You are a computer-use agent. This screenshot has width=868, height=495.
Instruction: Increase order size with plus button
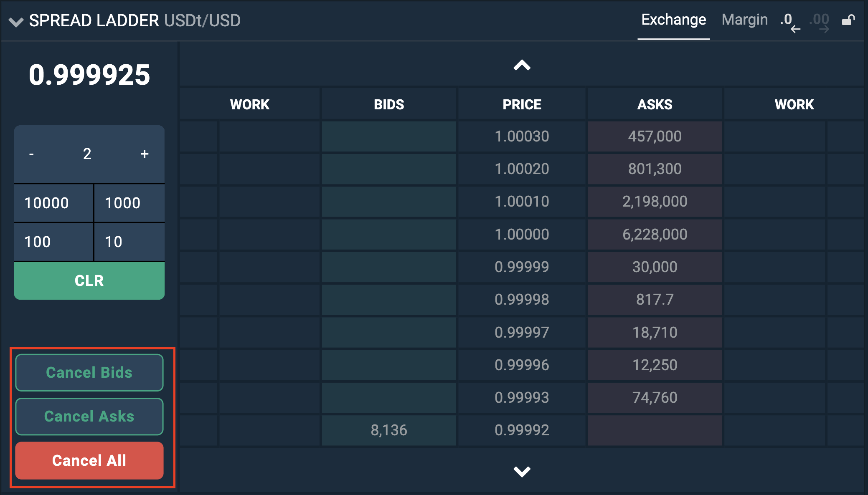(145, 154)
